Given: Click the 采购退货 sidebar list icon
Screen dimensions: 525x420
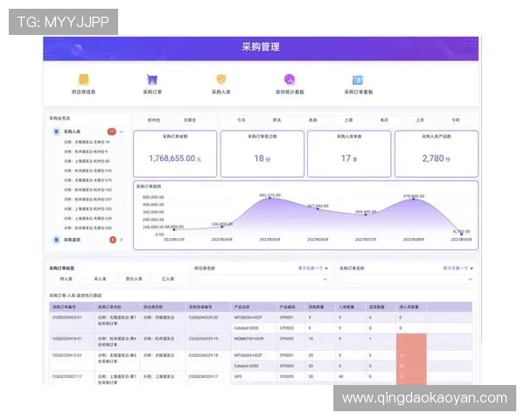Looking at the screenshot, I should (56, 240).
